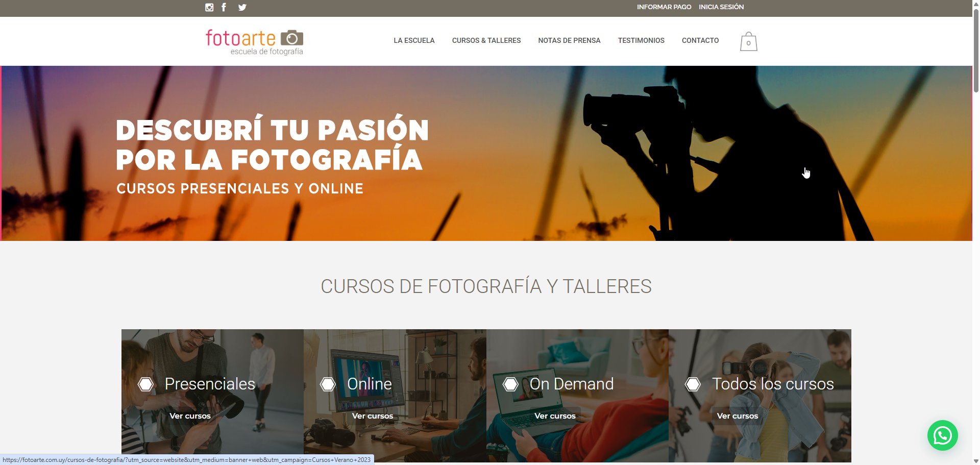
Task: Click the page vertical scrollbar thumb
Action: pos(976,50)
